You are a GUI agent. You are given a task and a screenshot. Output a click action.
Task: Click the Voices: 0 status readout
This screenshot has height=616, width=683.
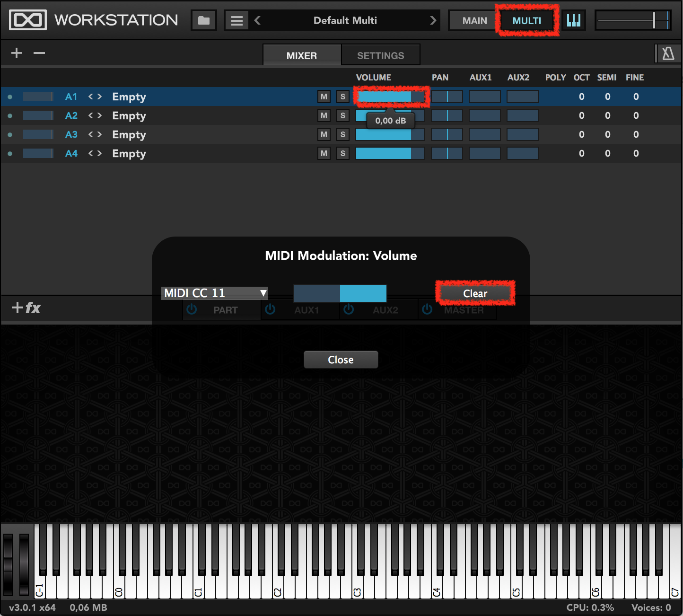pos(651,607)
